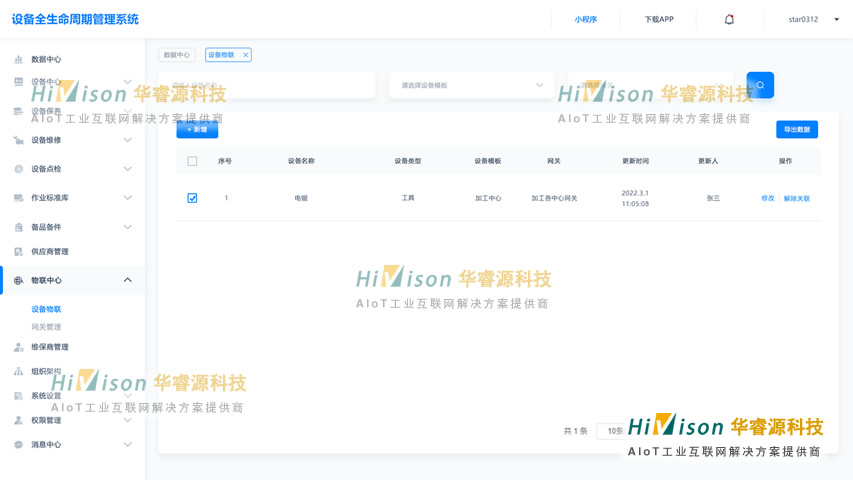Click the 设备中心 monitor icon in sidebar

tap(18, 82)
